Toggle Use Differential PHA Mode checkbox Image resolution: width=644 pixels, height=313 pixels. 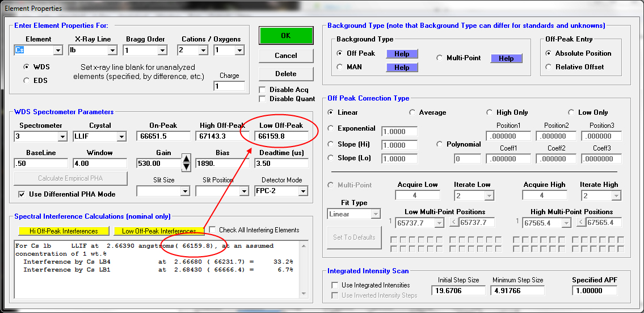[22, 194]
